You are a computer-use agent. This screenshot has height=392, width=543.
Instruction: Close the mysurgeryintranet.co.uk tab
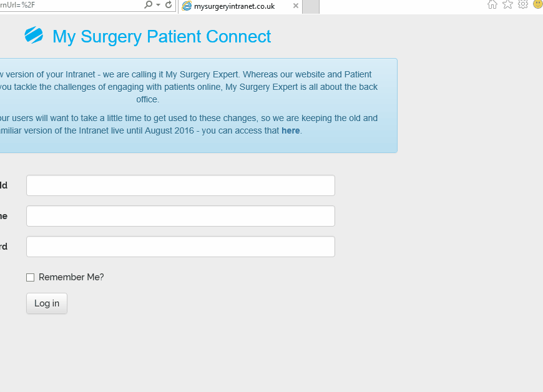tap(296, 6)
